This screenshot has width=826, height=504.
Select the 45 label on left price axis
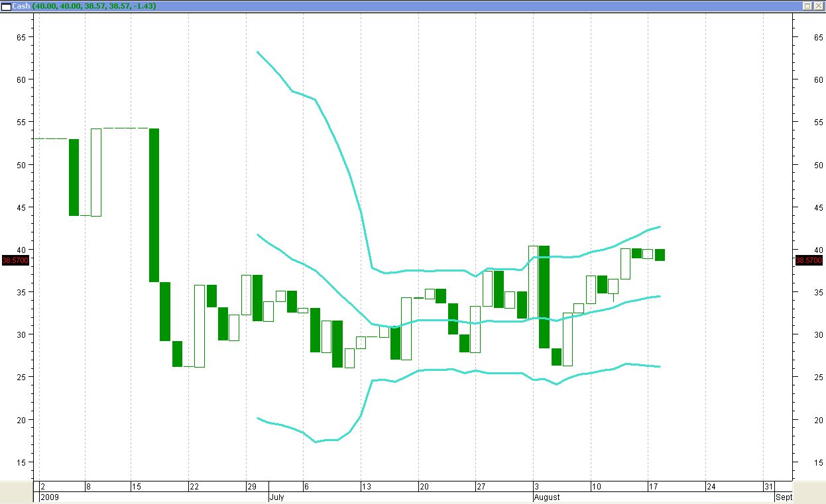(x=21, y=207)
